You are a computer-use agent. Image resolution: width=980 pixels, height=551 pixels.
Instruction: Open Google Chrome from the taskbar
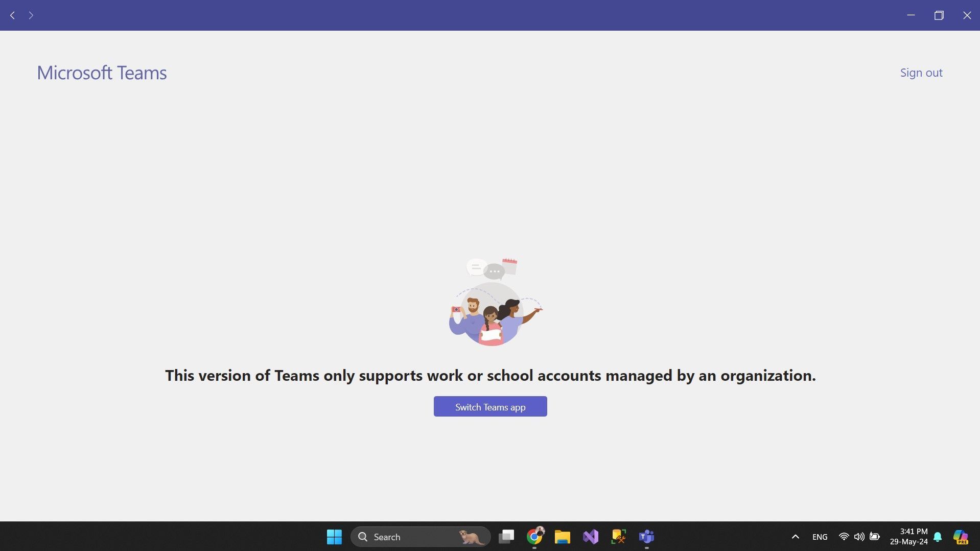534,537
